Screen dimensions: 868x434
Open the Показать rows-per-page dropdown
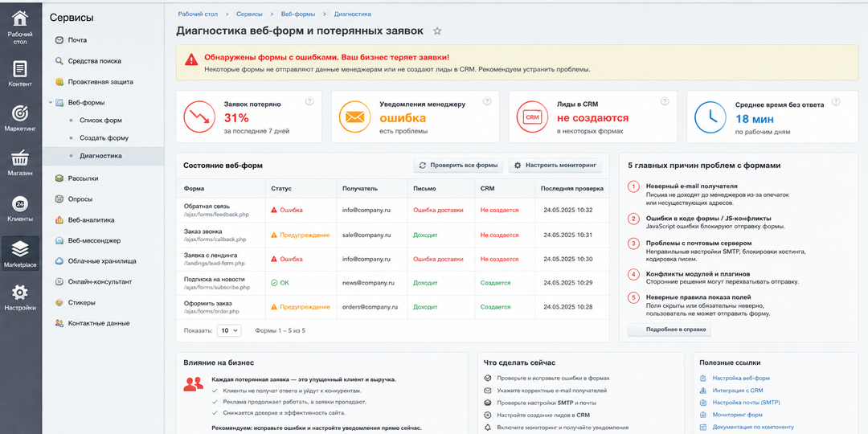[228, 330]
